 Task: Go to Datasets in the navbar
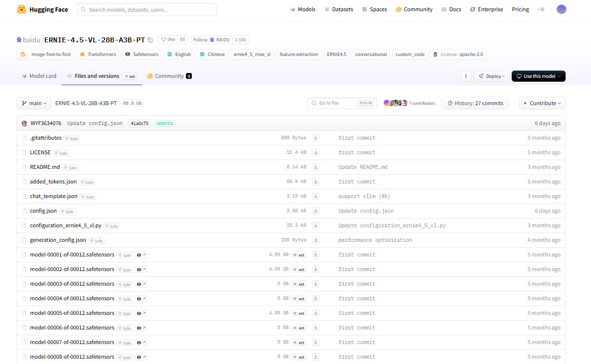click(x=339, y=9)
